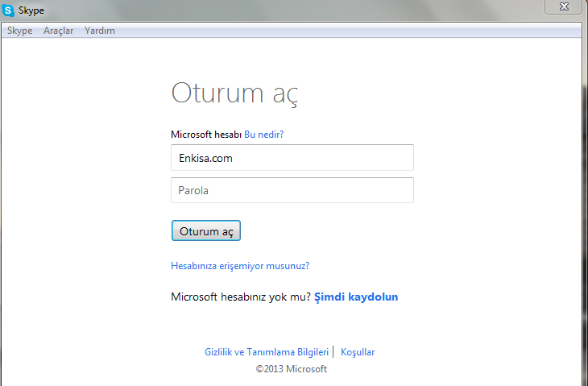Open the Koşullar terms link
The width and height of the screenshot is (588, 386).
pyautogui.click(x=358, y=352)
